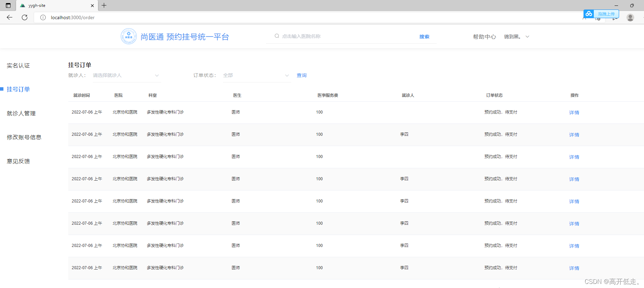Open 详情 for the seventh order row

[574, 246]
